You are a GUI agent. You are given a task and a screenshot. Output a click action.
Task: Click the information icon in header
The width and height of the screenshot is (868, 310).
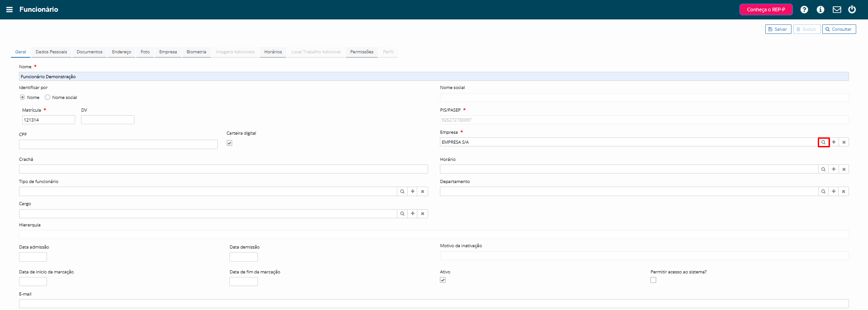(820, 9)
